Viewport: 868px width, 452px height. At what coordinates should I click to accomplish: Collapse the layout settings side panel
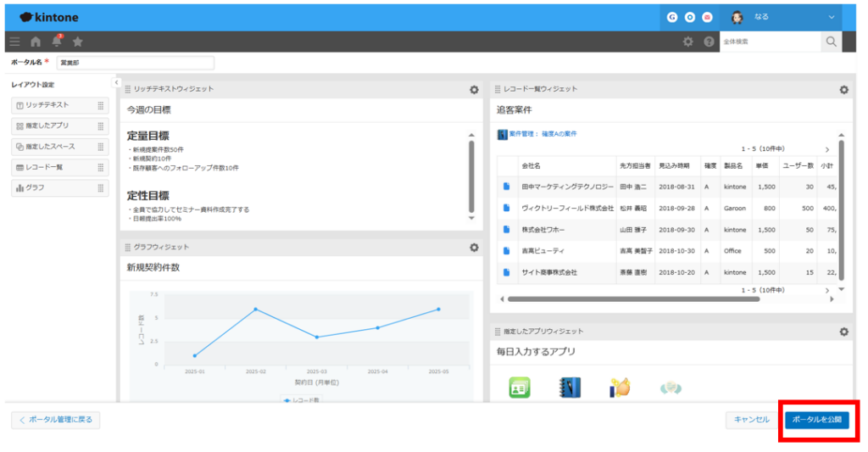click(x=116, y=81)
